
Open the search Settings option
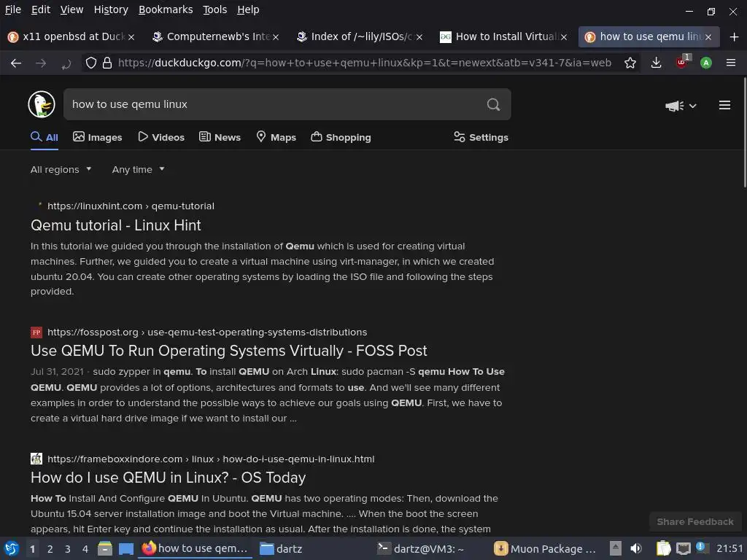[481, 137]
